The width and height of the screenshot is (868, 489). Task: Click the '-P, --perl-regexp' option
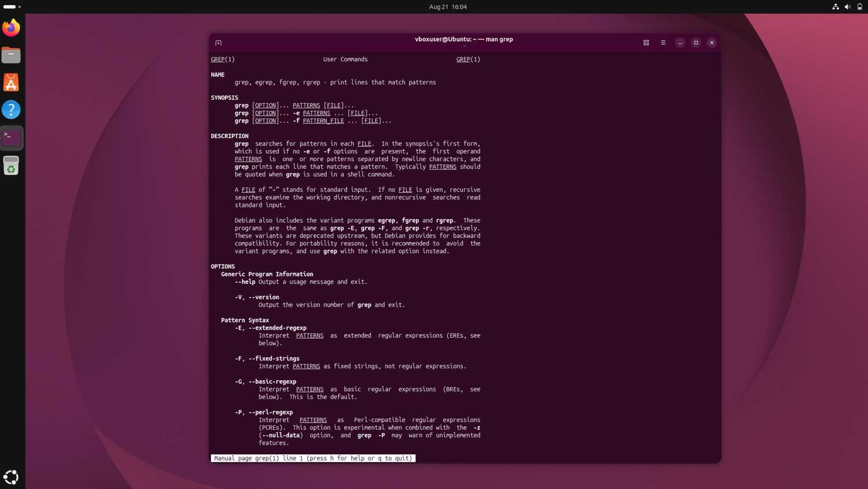click(x=264, y=413)
